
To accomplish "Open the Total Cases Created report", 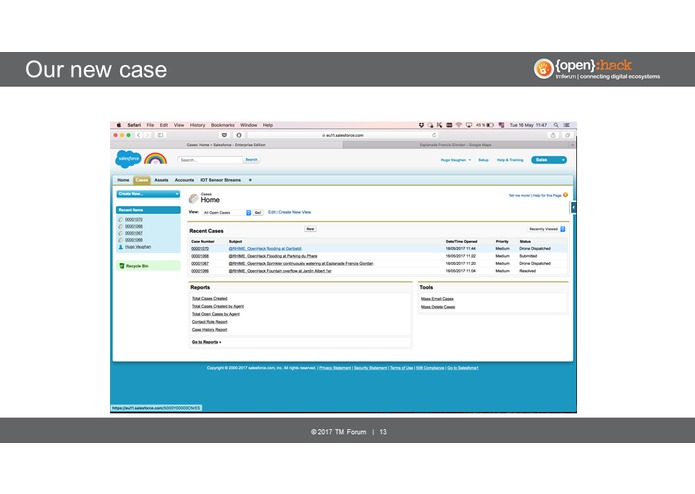I will 210,299.
